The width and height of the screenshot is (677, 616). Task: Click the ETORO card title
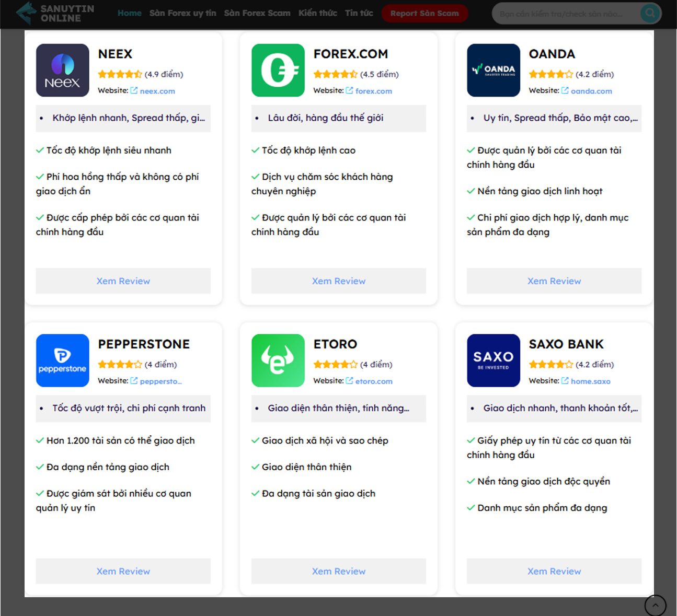335,344
